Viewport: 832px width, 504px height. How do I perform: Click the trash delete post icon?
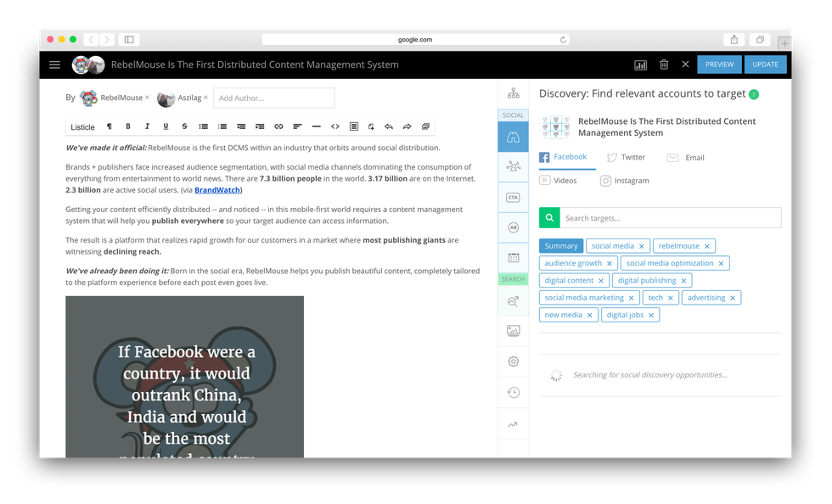tap(664, 64)
